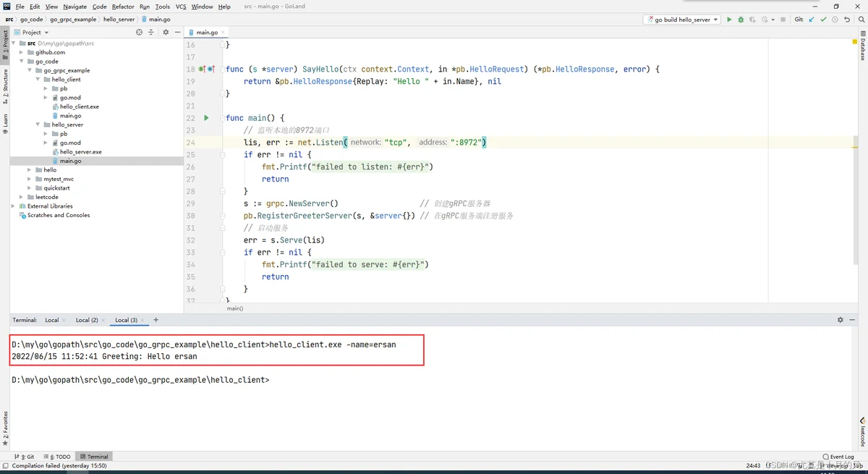Viewport: 868px width, 474px height.
Task: Commit changes with Git green checkmark
Action: click(x=823, y=20)
